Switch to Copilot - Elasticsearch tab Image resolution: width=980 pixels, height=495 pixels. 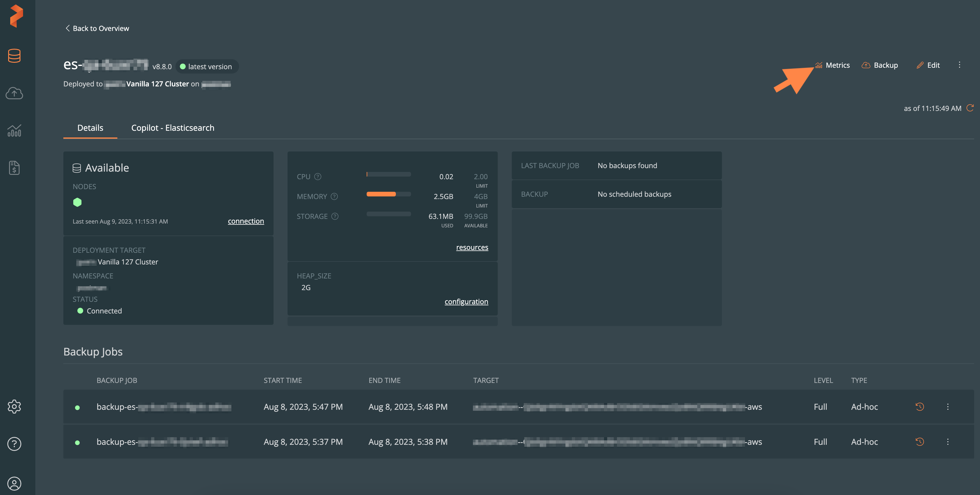point(173,128)
